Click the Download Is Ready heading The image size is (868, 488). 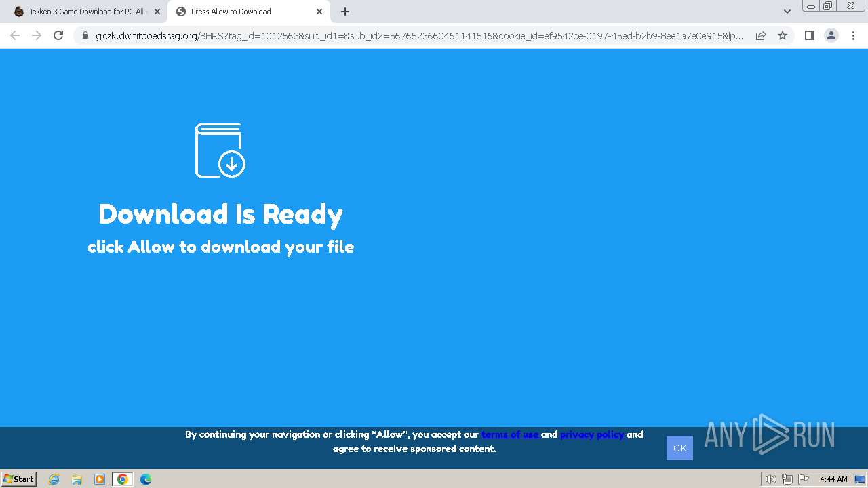pos(220,214)
